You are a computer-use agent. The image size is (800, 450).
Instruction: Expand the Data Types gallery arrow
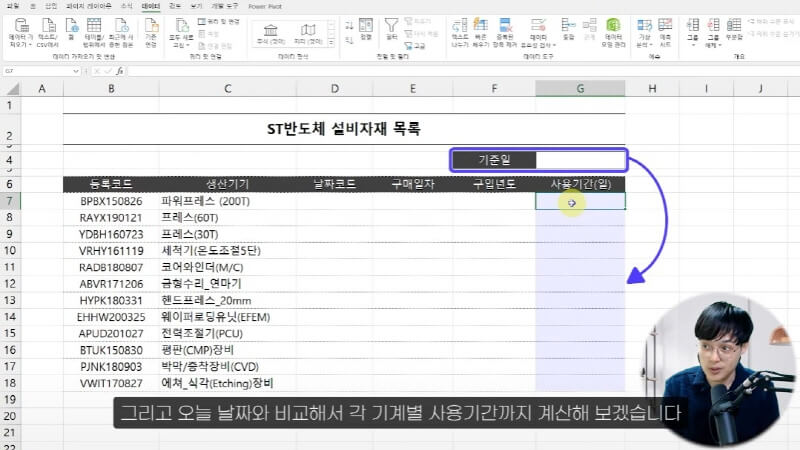coord(331,43)
